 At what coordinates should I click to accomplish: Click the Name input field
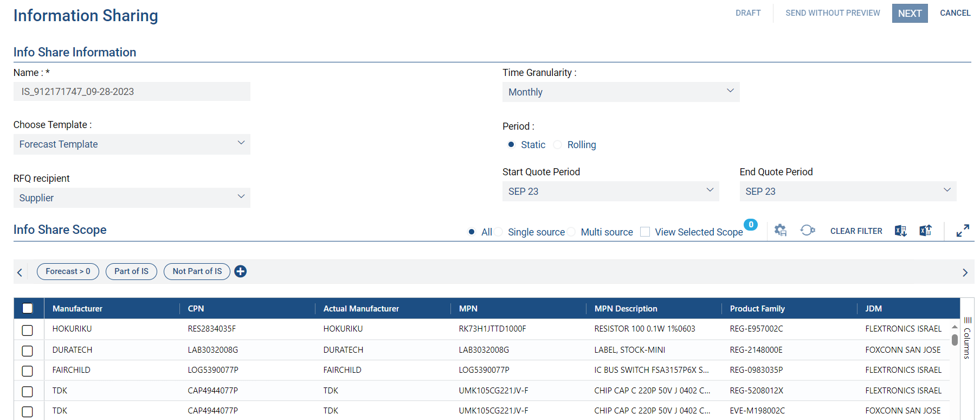coord(132,92)
